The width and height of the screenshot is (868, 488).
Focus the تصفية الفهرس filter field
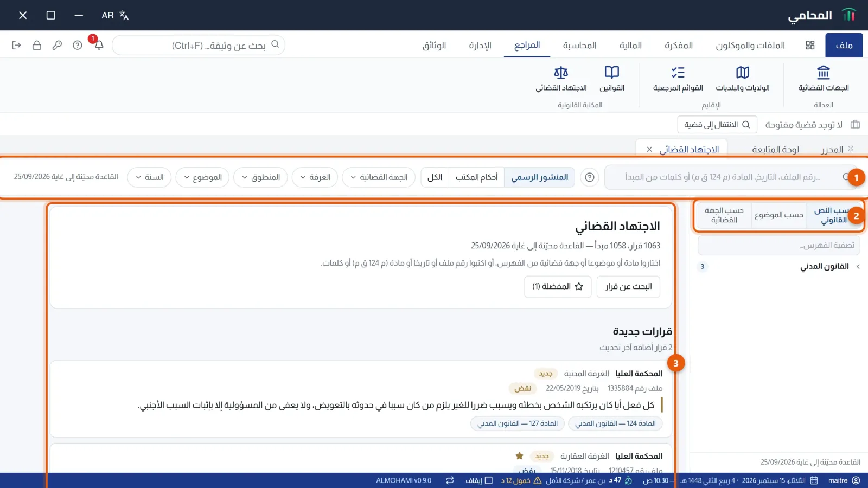[778, 245]
